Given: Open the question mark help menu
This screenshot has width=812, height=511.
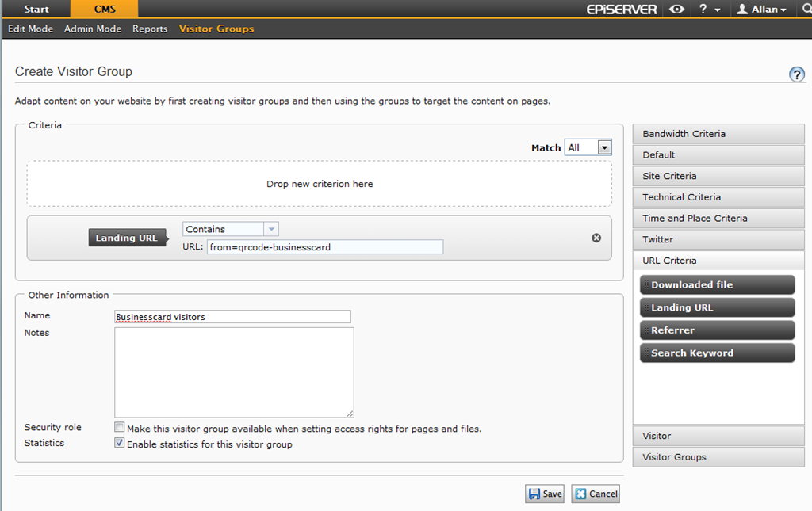Looking at the screenshot, I should 707,10.
